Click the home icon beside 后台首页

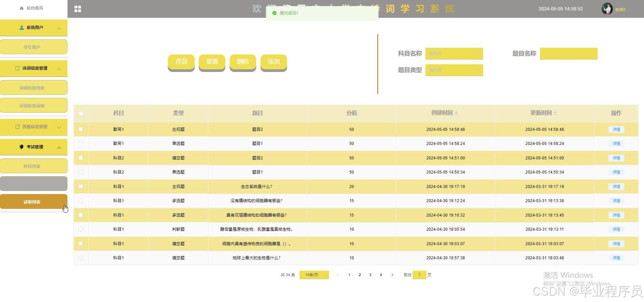pyautogui.click(x=22, y=8)
